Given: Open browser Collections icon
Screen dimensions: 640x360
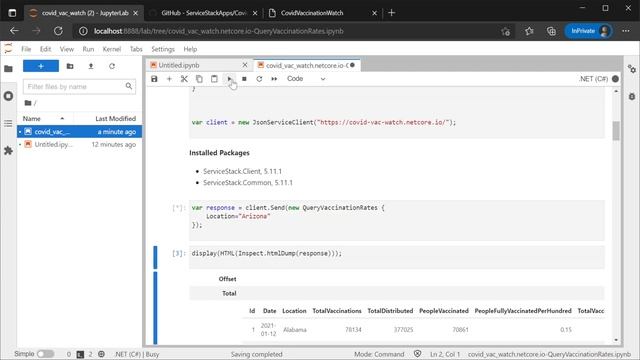Looking at the screenshot, I should point(551,31).
